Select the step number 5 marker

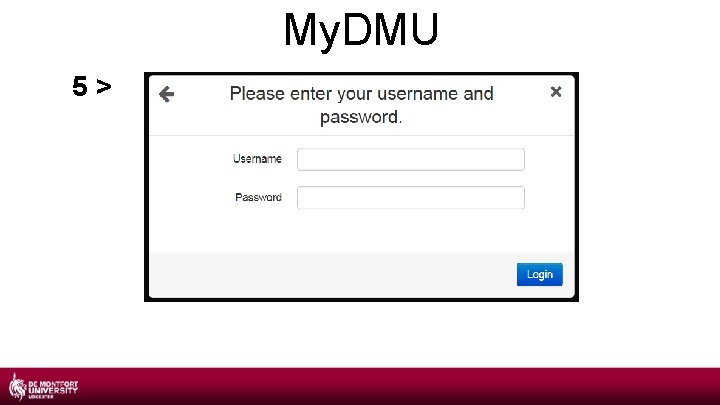[x=80, y=86]
